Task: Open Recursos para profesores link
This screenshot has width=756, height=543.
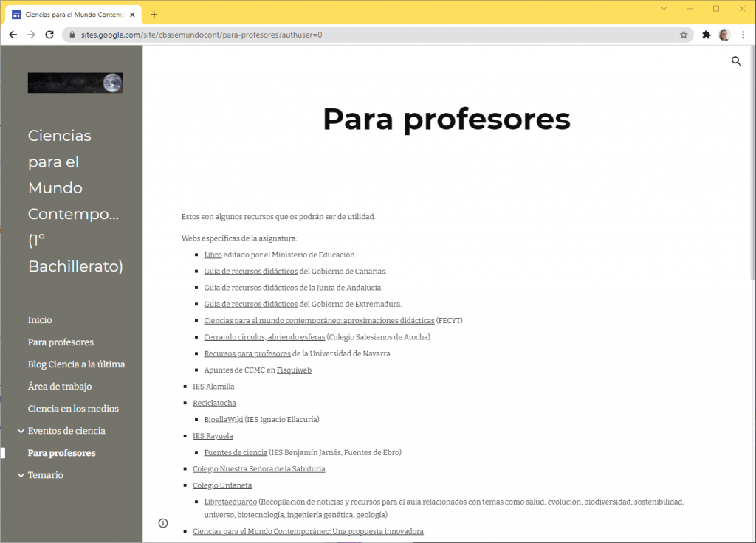Action: 247,353
